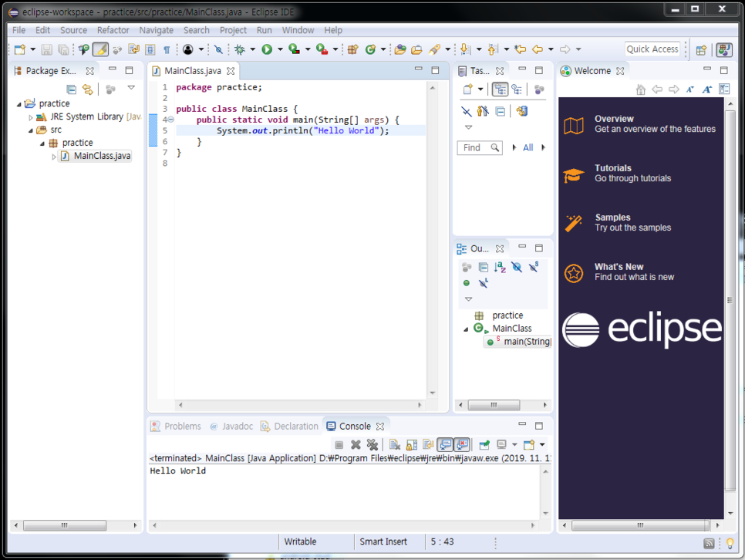The width and height of the screenshot is (745, 560).
Task: Click Remove All Terminated Launches icon
Action: click(x=372, y=445)
